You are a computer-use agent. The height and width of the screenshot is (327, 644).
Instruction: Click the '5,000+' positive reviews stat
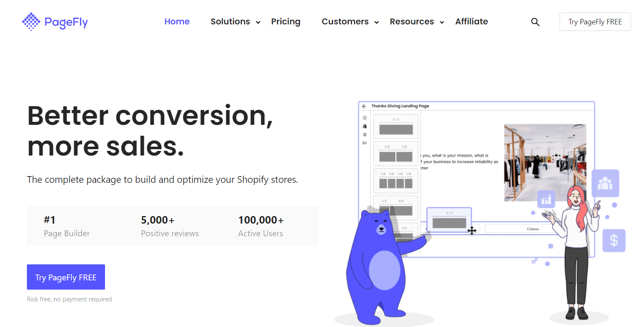click(170, 226)
